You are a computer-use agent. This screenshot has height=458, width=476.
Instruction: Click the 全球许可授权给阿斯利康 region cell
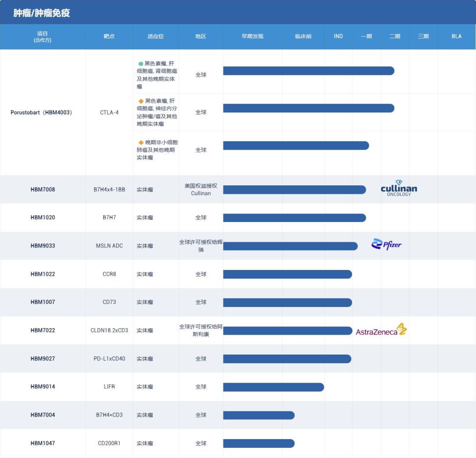coord(201,330)
